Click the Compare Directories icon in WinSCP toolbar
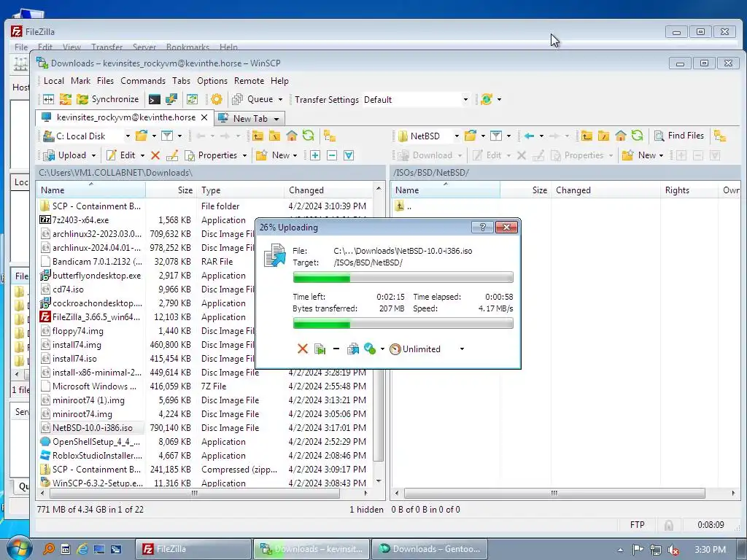 (49, 99)
